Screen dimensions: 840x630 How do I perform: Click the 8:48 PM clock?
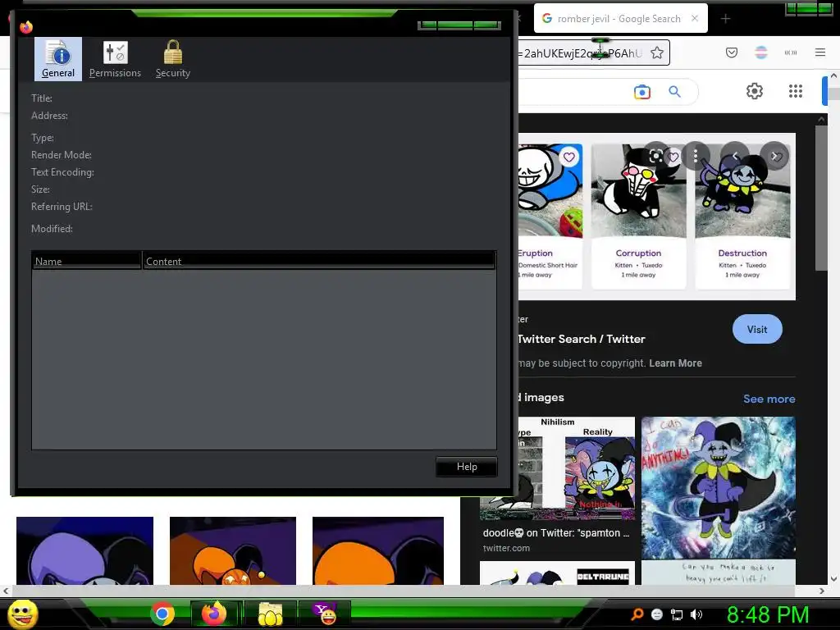coord(768,614)
